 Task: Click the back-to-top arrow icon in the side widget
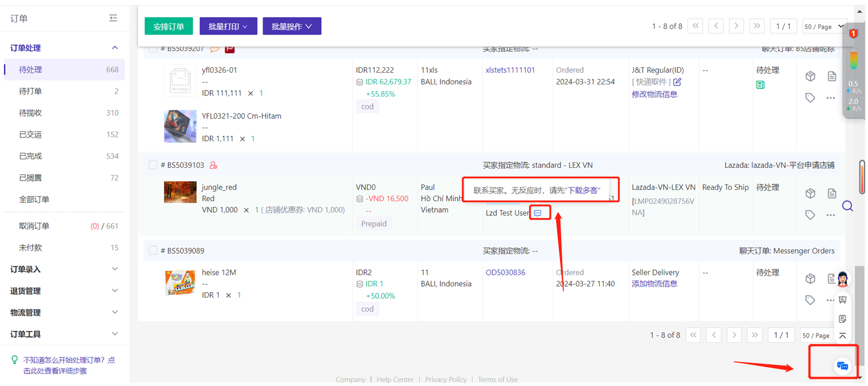pyautogui.click(x=842, y=335)
